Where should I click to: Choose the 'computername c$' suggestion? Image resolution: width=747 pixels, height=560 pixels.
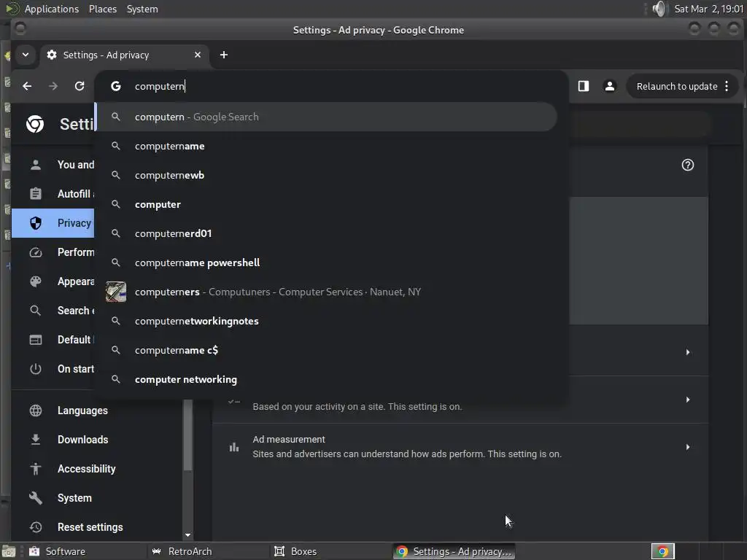(x=327, y=350)
